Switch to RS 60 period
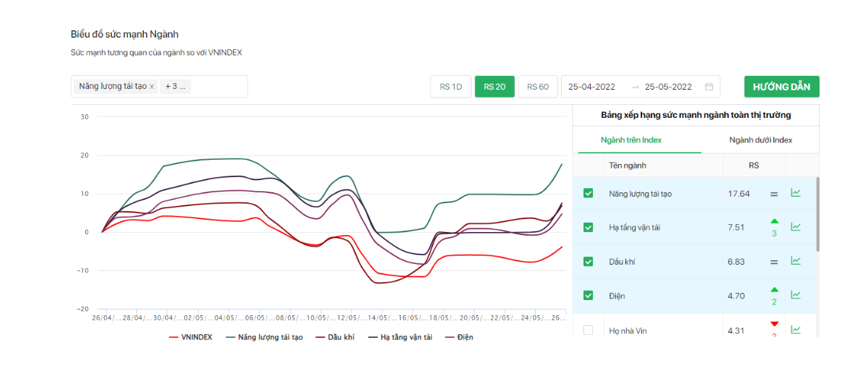Viewport: 868px width, 389px height. pyautogui.click(x=537, y=87)
